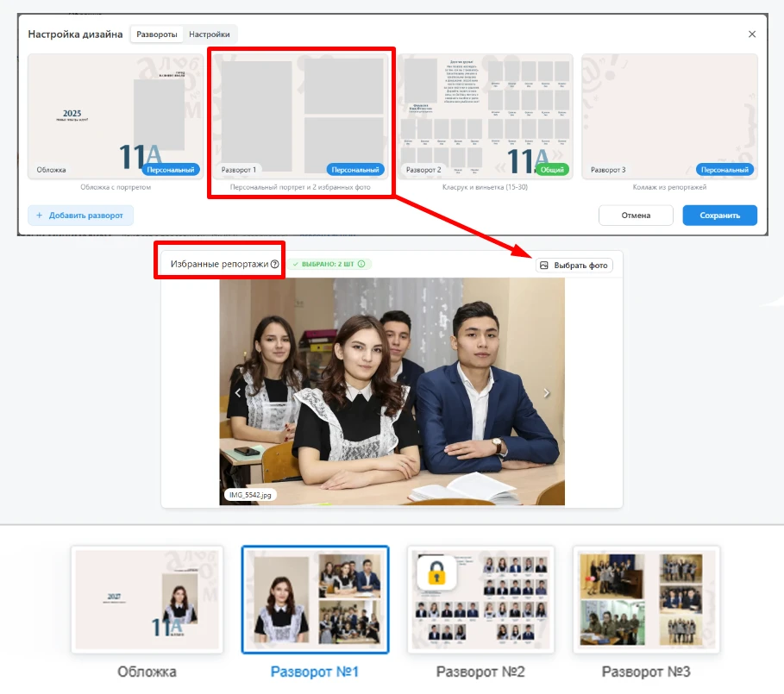Image resolution: width=784 pixels, height=694 pixels.
Task: Click the help icon beside Избранные репортажи
Action: pos(275,264)
